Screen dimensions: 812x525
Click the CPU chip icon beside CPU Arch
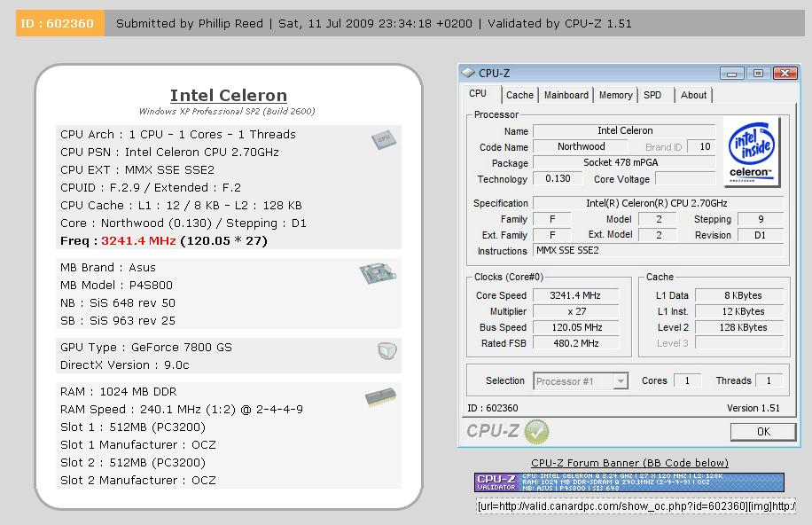(384, 139)
